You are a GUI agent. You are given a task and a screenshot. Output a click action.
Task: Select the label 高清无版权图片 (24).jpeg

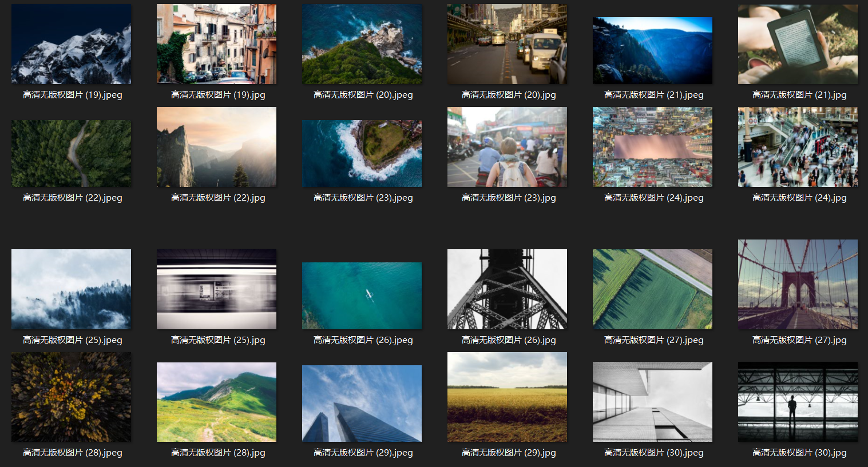coord(654,198)
